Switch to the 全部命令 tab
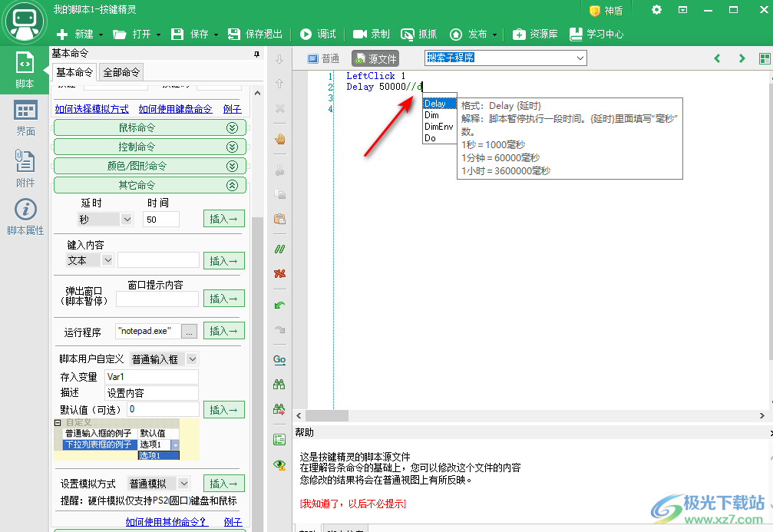 pyautogui.click(x=121, y=72)
